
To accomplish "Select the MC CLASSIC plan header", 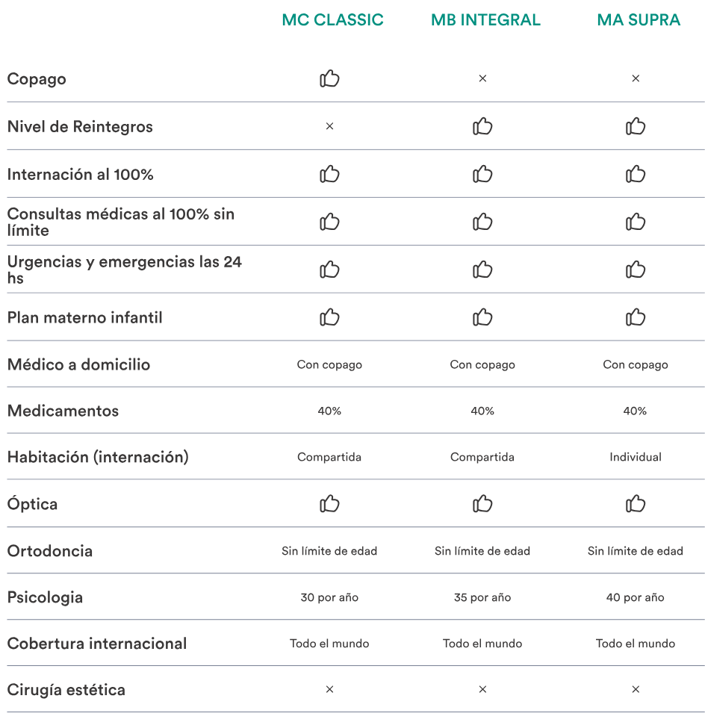I will coord(332,20).
